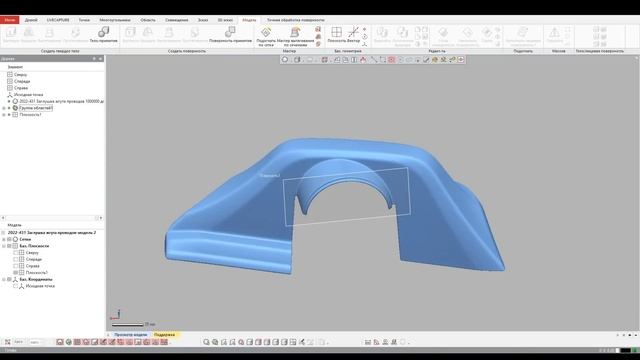Open the Точная обработка поверхности tab
Screen dimensions: 640x360
(x=296, y=20)
